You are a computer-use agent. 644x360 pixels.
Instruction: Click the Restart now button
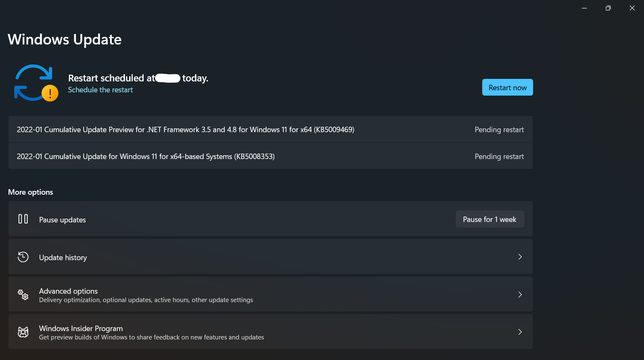tap(507, 87)
